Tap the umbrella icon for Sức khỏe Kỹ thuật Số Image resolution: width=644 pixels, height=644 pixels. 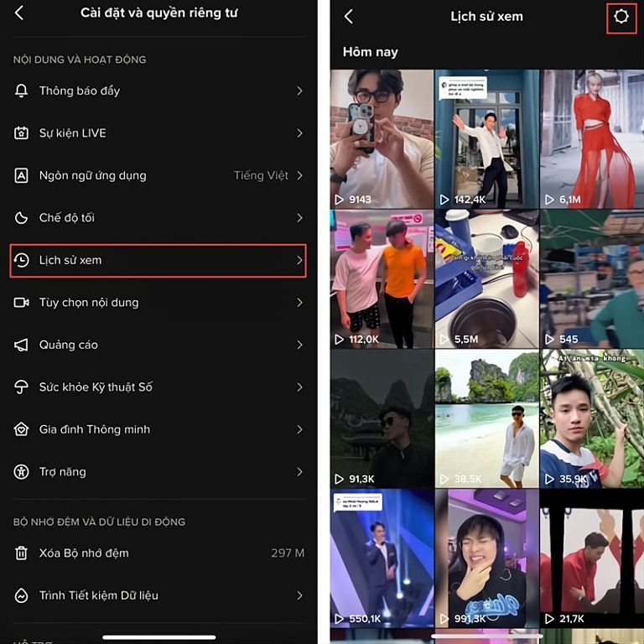tap(22, 387)
